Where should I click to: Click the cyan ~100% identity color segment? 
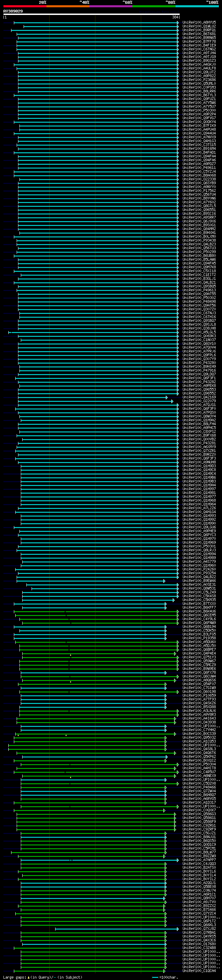point(197,7)
